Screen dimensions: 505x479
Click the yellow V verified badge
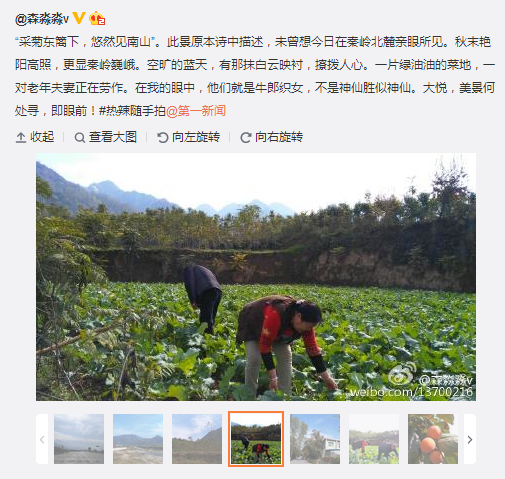click(x=79, y=18)
